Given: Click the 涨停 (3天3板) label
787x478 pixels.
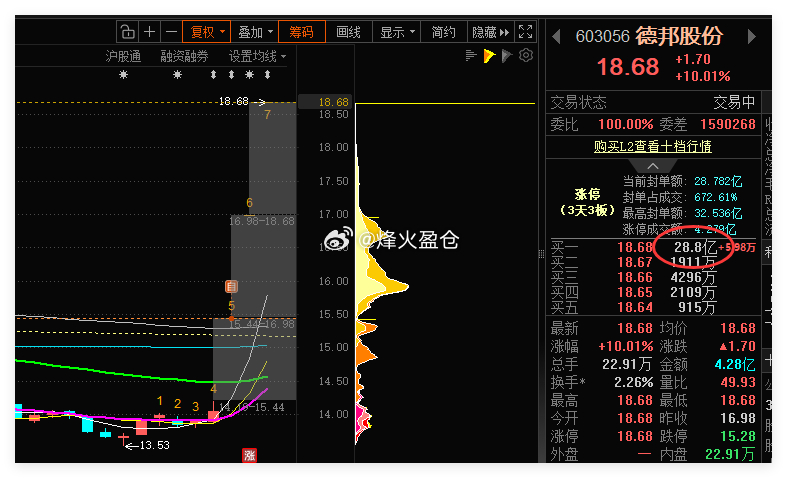Looking at the screenshot, I should (x=587, y=202).
